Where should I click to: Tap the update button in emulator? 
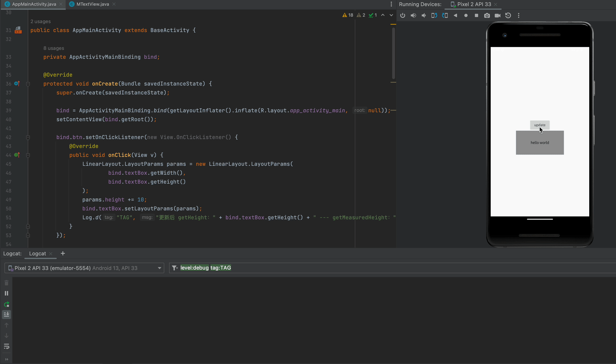tap(539, 125)
